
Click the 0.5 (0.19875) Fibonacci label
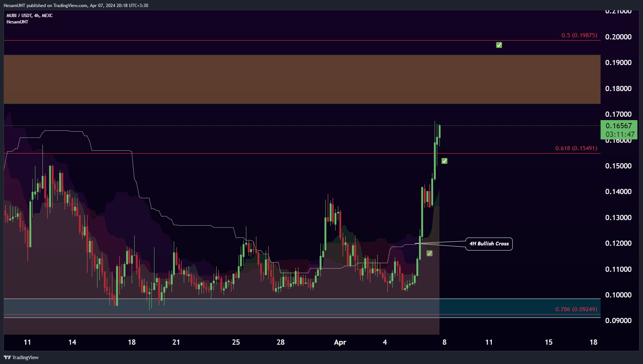[x=579, y=35]
